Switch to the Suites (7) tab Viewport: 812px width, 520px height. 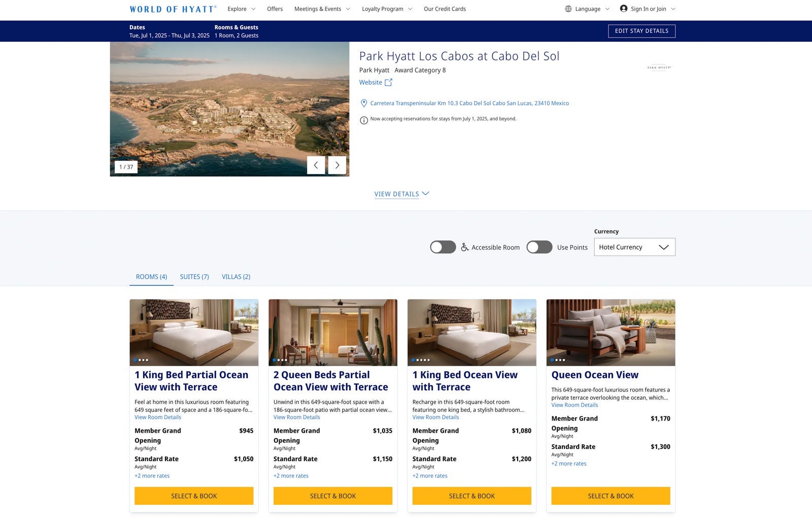pyautogui.click(x=194, y=277)
